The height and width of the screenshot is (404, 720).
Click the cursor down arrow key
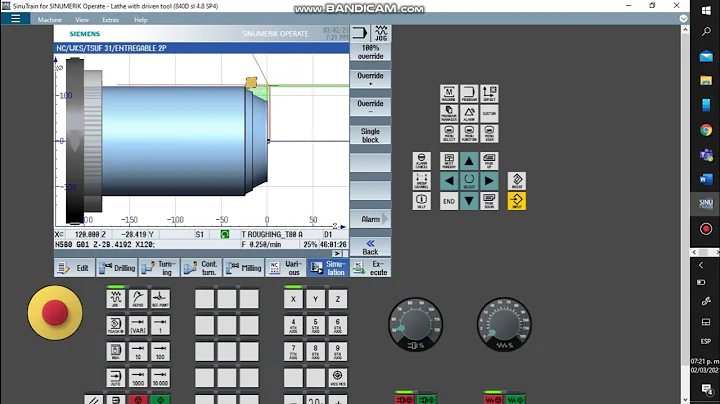469,201
